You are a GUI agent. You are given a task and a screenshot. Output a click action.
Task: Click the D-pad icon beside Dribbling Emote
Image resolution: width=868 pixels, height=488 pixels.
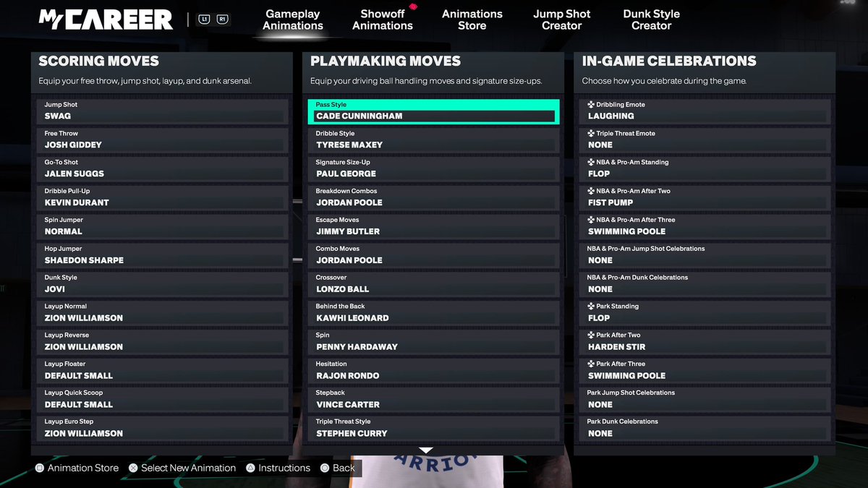[591, 105]
